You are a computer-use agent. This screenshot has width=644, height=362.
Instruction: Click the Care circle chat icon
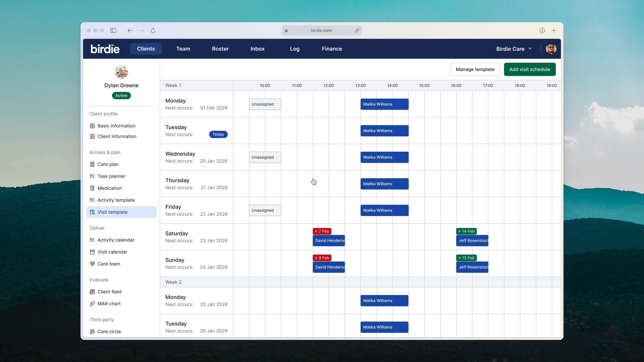(x=92, y=331)
